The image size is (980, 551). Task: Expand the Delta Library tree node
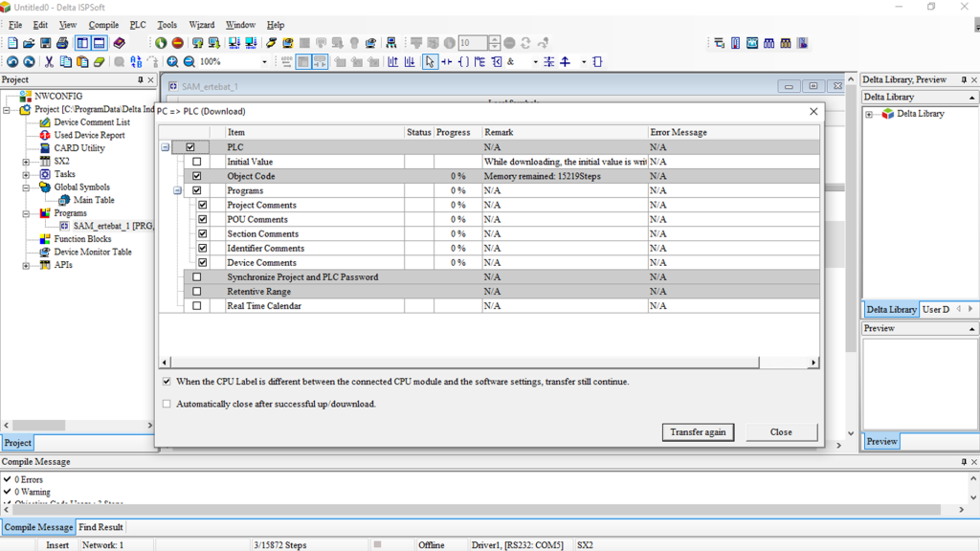coord(869,115)
